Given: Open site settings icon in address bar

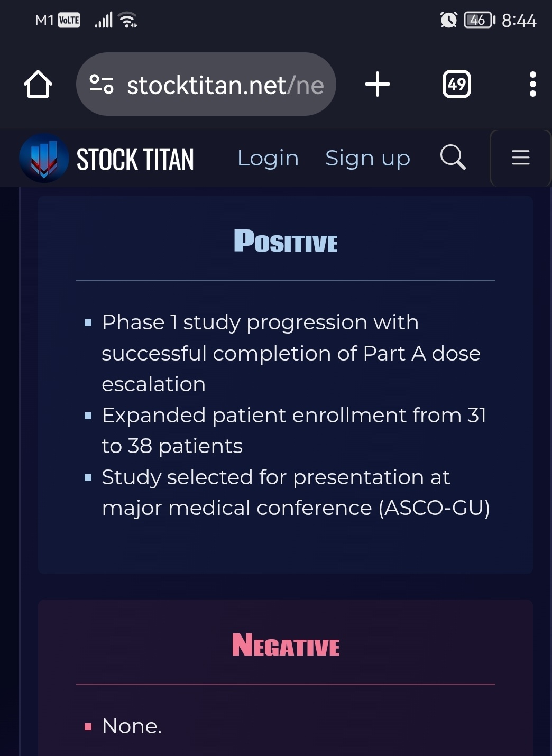Looking at the screenshot, I should tap(102, 85).
